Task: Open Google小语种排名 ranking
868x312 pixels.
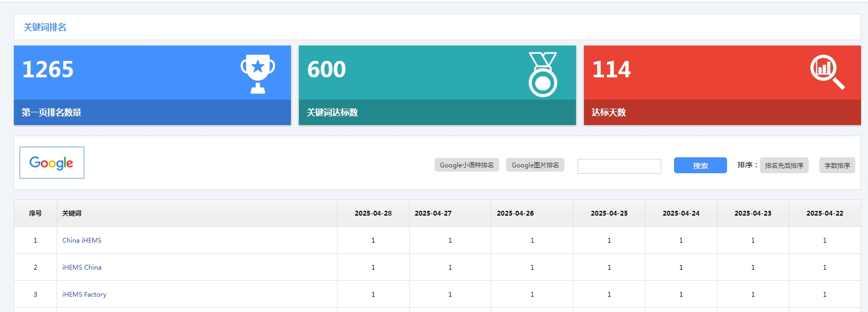Action: point(467,165)
